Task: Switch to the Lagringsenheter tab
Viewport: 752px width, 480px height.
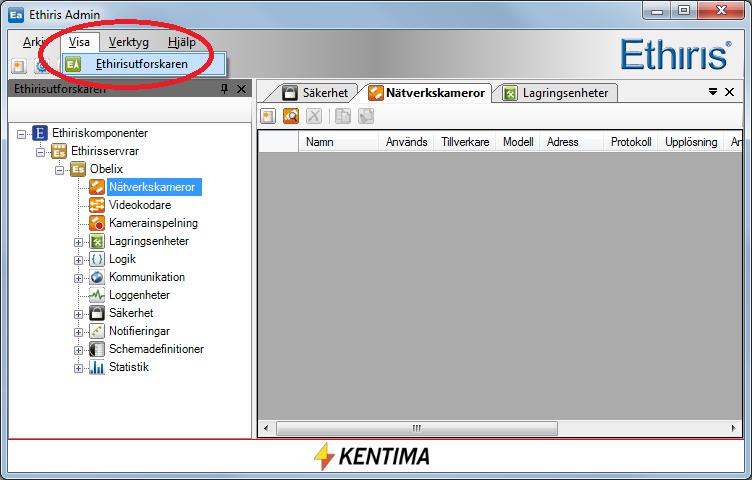Action: coord(556,93)
